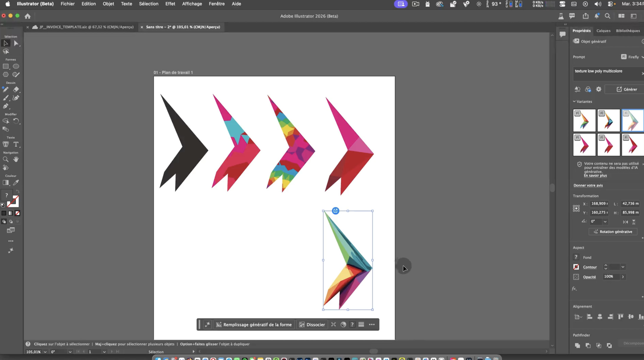Open the zoom level dropdown
The height and width of the screenshot is (360, 644).
[x=45, y=352]
